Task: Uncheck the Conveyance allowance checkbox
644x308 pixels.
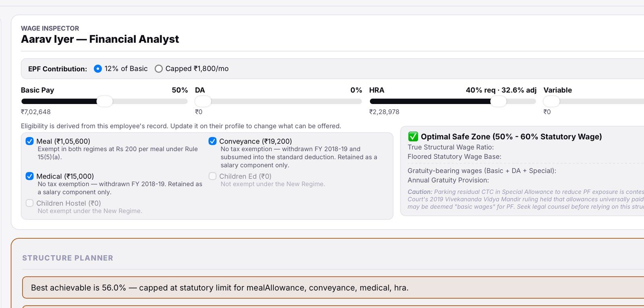Action: click(213, 141)
